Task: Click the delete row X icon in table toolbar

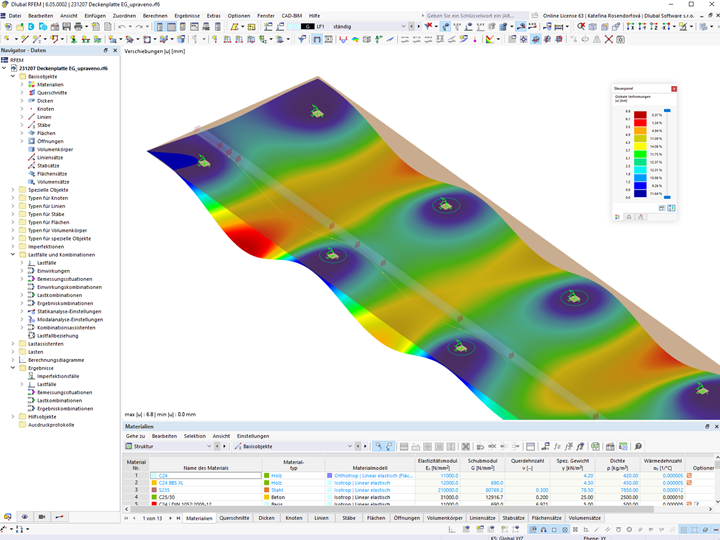Action: point(466,446)
